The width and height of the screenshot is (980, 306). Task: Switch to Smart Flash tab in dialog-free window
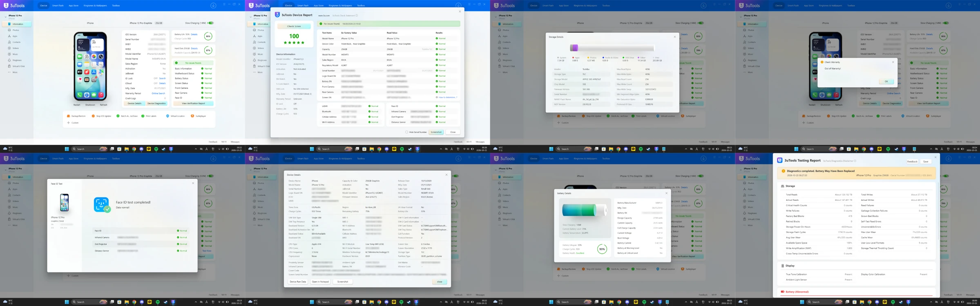[58, 6]
